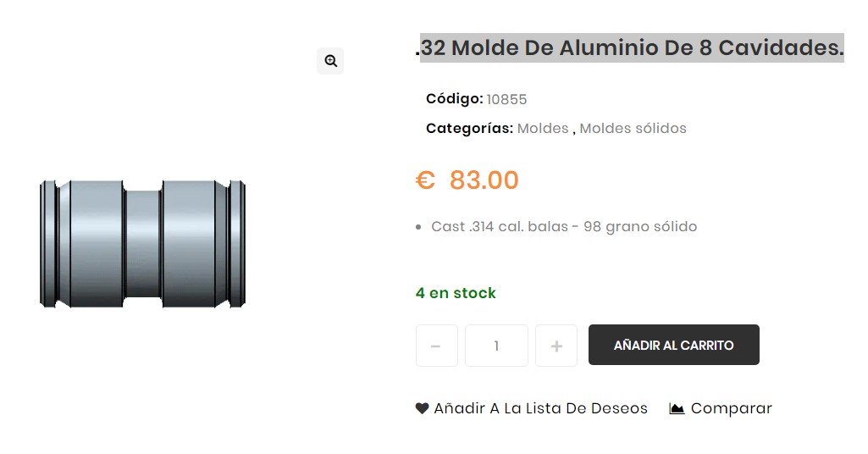Screen dimensions: 868x454
Task: Click the compare chart icon
Action: click(677, 408)
